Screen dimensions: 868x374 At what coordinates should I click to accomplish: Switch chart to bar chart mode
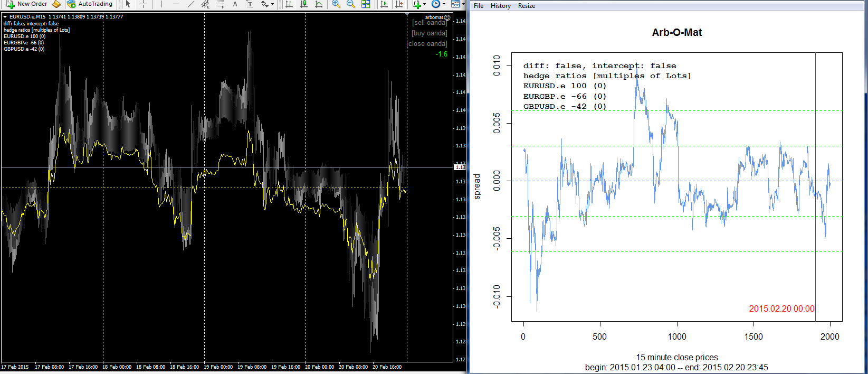(x=289, y=4)
